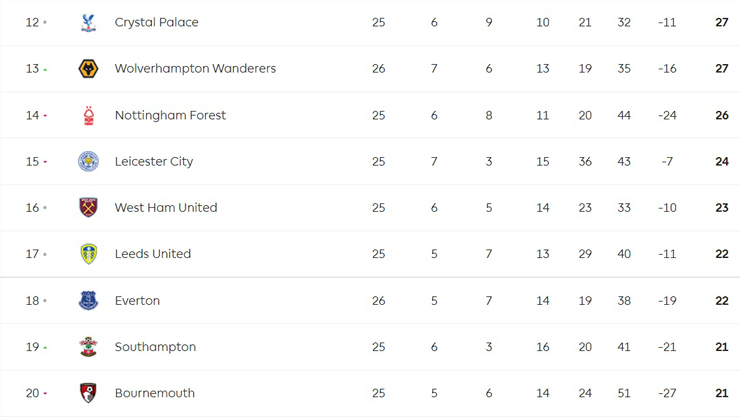Open the Crystal Palace team link

coord(157,22)
